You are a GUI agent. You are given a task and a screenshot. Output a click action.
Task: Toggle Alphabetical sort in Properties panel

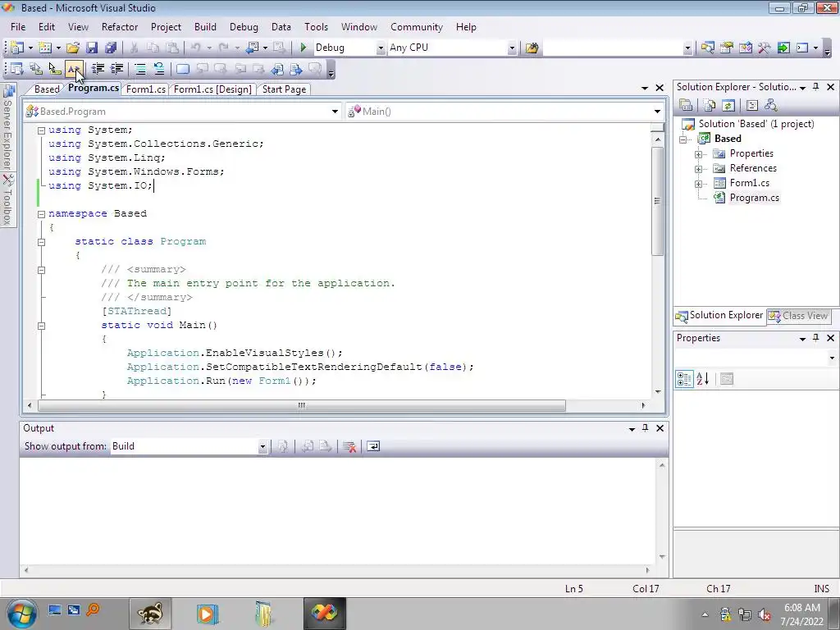703,379
